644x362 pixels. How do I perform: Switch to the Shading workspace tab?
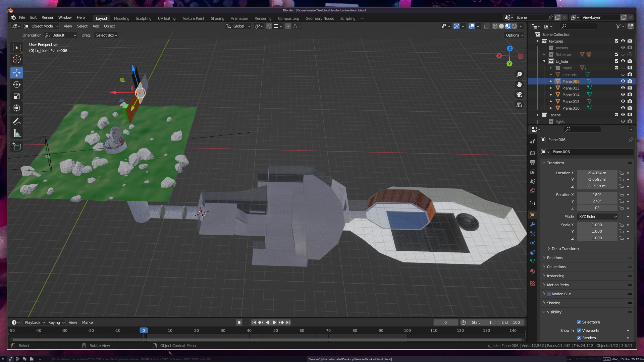pyautogui.click(x=217, y=18)
